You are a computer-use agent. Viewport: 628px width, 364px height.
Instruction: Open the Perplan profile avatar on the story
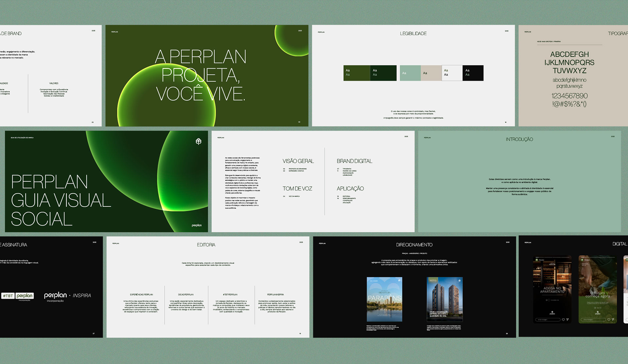pos(536,260)
